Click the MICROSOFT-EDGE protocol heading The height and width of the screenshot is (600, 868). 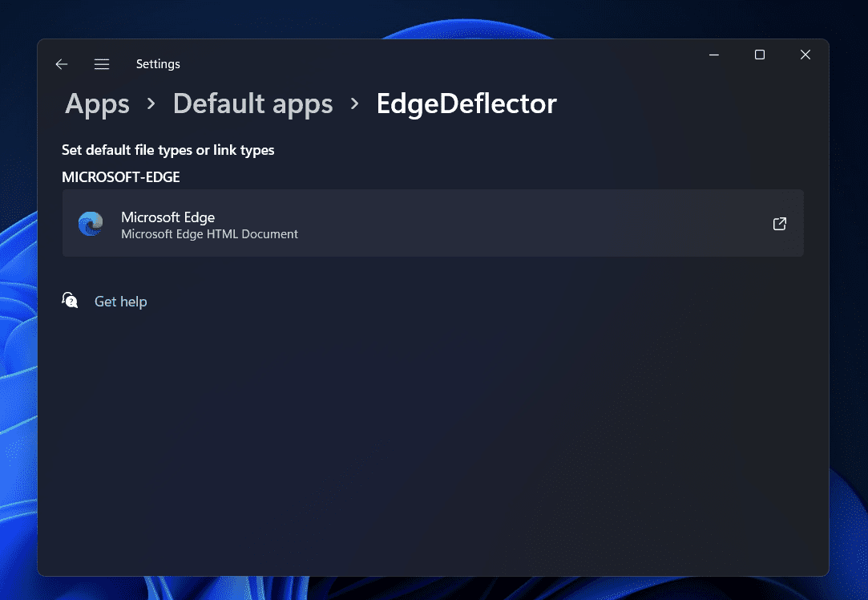point(121,177)
